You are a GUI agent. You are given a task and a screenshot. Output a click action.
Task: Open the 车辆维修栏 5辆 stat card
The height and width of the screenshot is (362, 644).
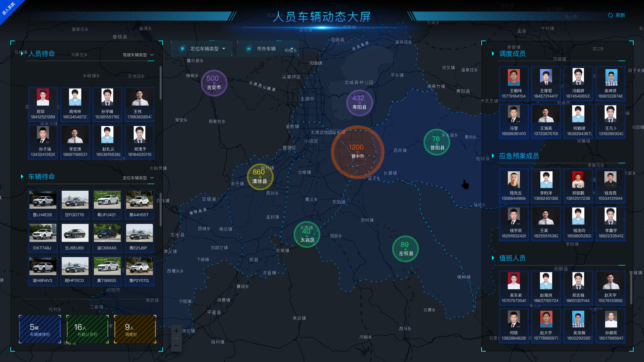pos(40,329)
